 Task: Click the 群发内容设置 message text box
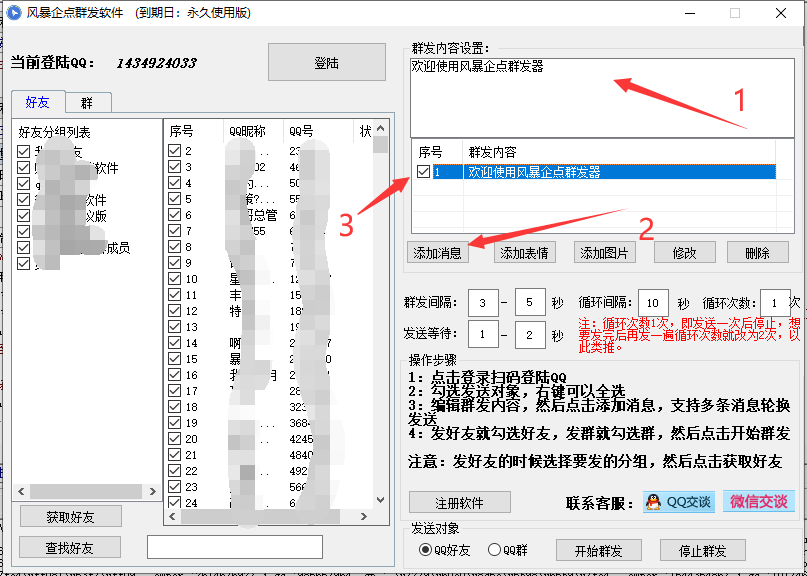603,98
